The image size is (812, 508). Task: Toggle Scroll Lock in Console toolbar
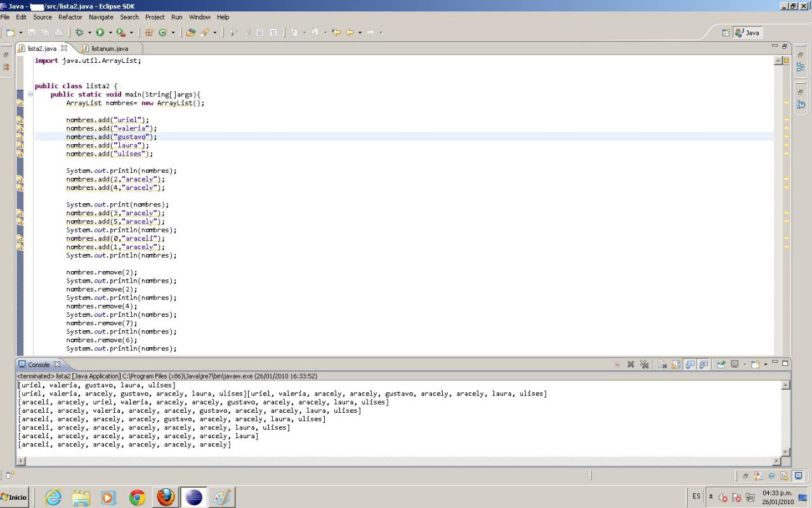(x=676, y=364)
